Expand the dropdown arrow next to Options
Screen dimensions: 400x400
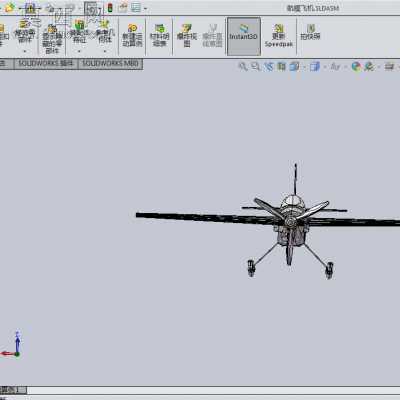point(145,8)
